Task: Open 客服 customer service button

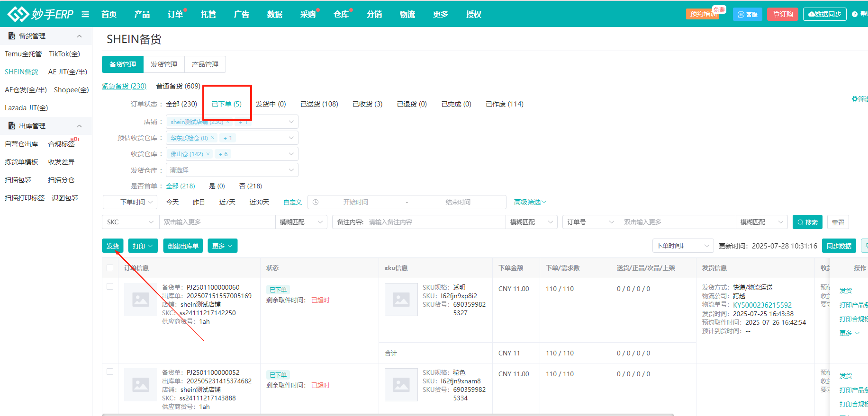Action: pyautogui.click(x=747, y=14)
